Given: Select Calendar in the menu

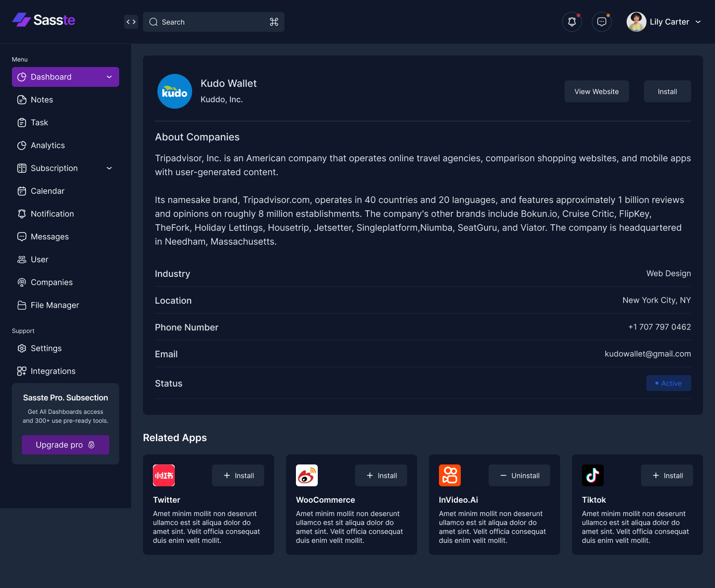Looking at the screenshot, I should (x=66, y=191).
